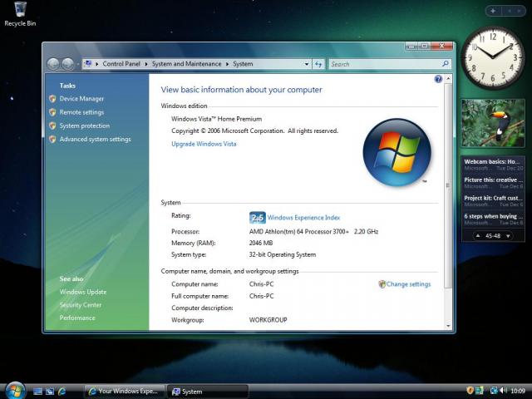Click 2046 MB memory value
Viewport: 532px width, 399px height.
[x=261, y=243]
